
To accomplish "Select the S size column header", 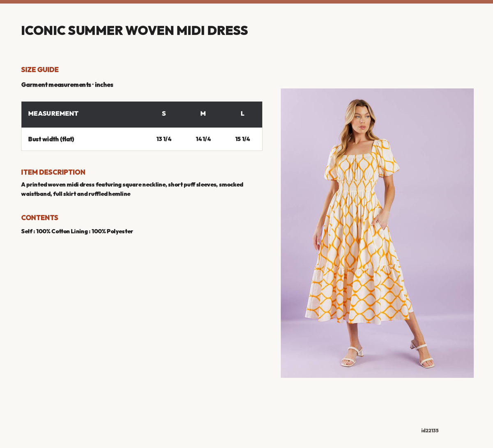I will coord(164,114).
